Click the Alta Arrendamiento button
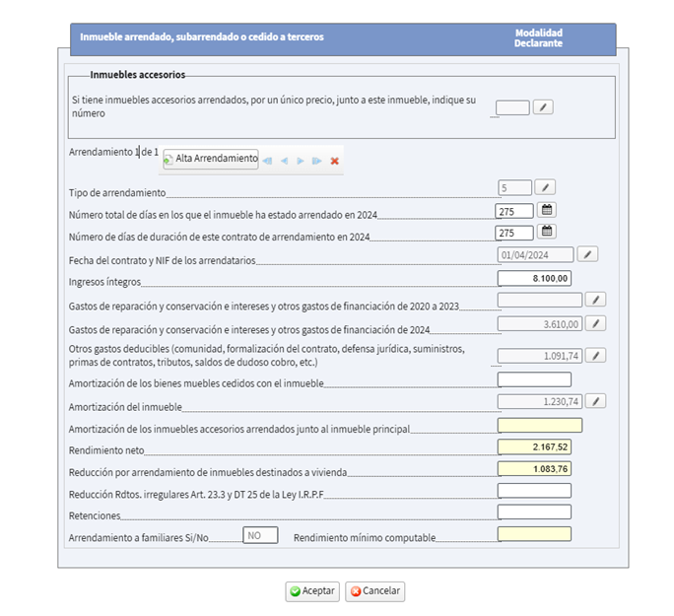Screen dimensions: 674x616 210,159
